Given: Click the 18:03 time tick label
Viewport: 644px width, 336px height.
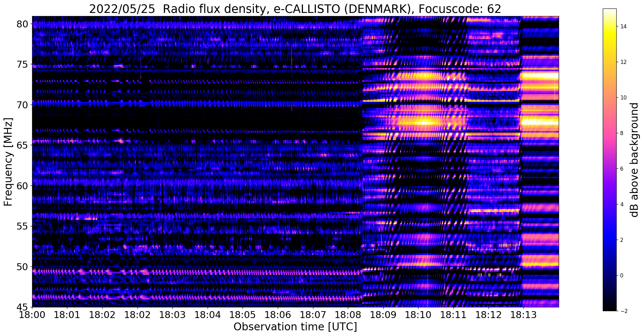Looking at the screenshot, I should [x=172, y=315].
